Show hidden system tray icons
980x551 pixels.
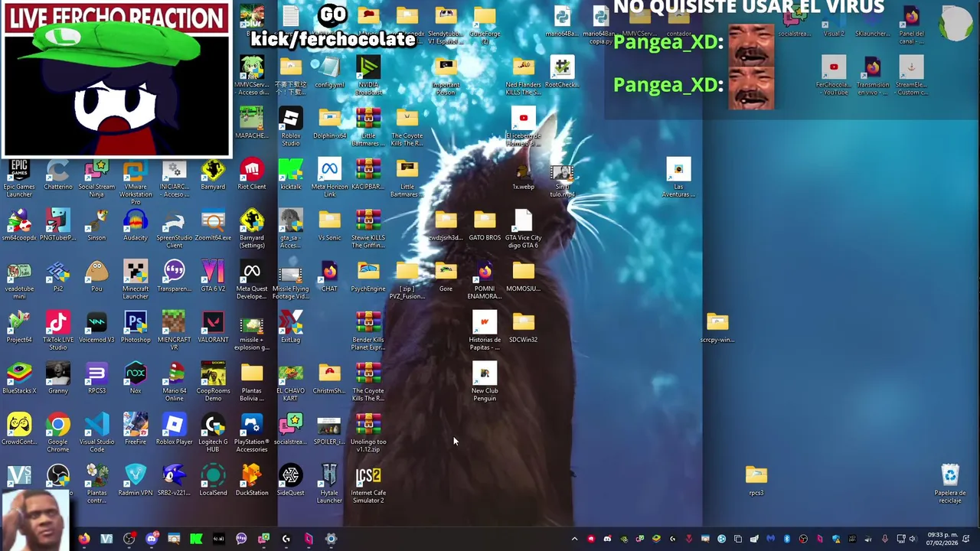pyautogui.click(x=574, y=539)
